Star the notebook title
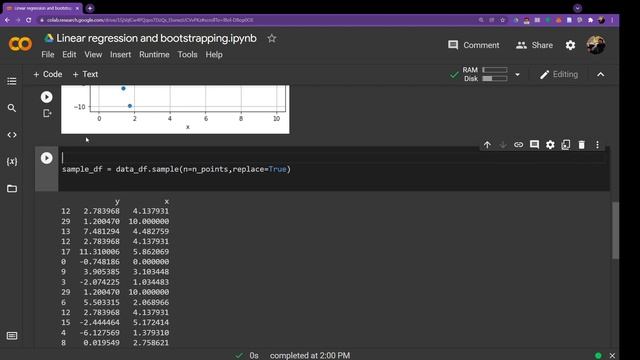Viewport: 640px width, 360px height. click(272, 38)
